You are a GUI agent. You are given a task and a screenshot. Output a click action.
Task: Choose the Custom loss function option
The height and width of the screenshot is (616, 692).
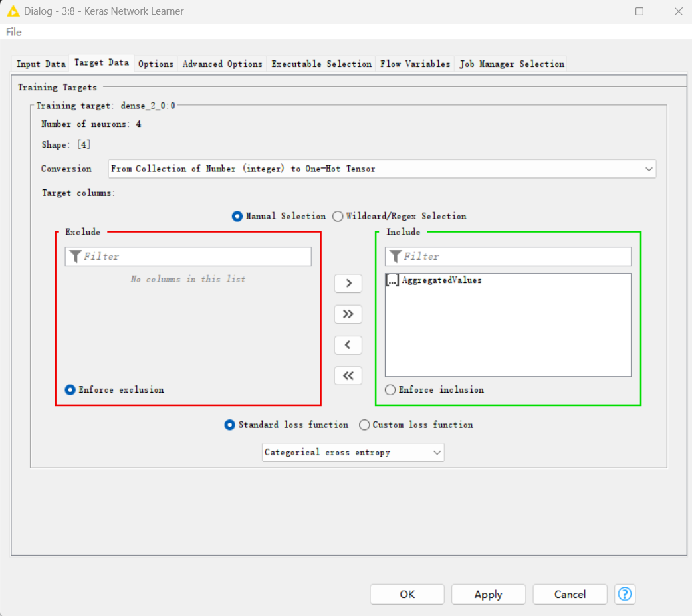tap(364, 425)
